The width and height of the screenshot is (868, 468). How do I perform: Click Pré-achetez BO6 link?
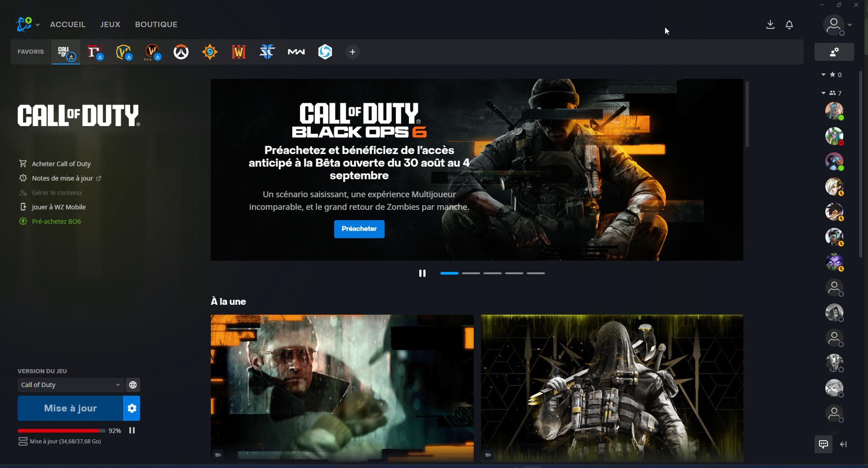click(x=56, y=221)
